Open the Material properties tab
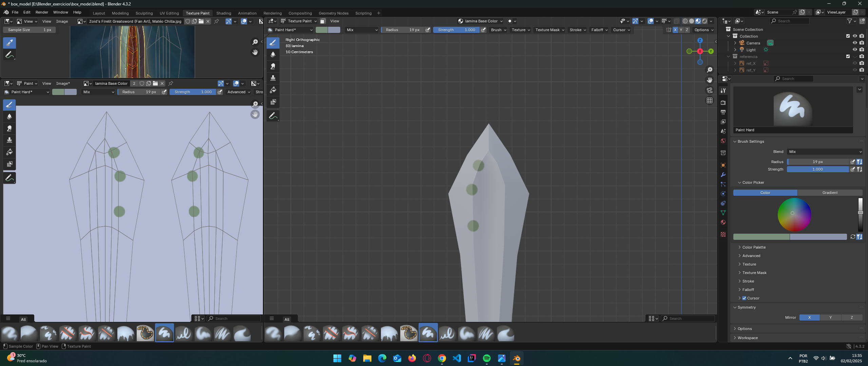Image resolution: width=868 pixels, height=366 pixels. pos(723,222)
